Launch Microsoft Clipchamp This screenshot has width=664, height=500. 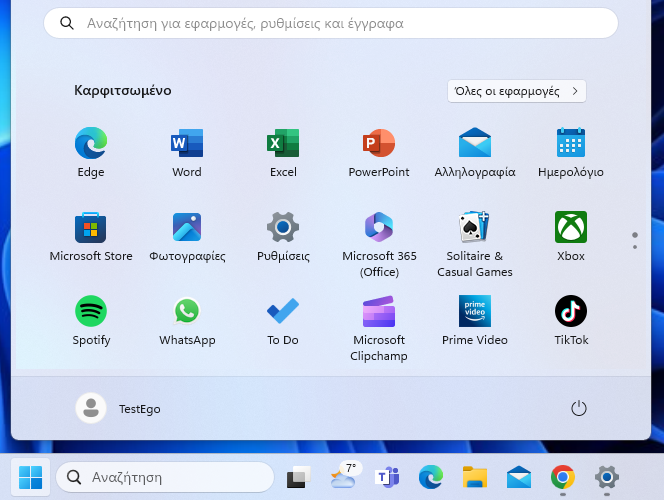tap(379, 328)
